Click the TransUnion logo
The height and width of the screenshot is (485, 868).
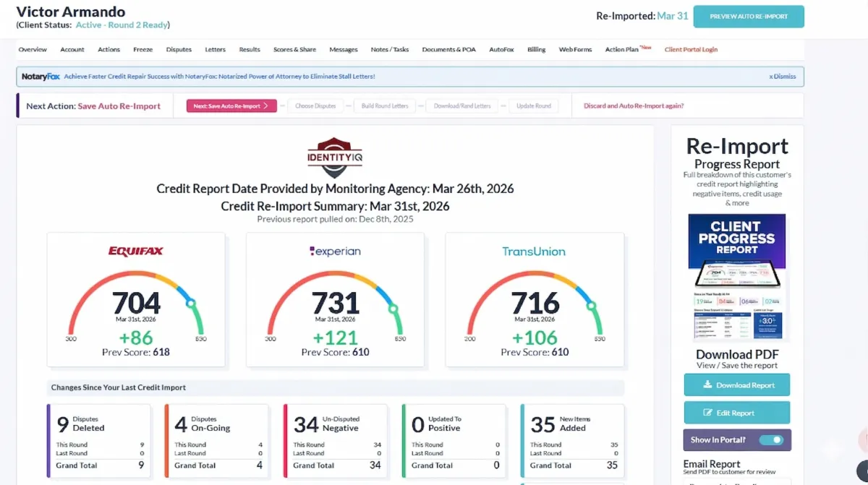(534, 252)
